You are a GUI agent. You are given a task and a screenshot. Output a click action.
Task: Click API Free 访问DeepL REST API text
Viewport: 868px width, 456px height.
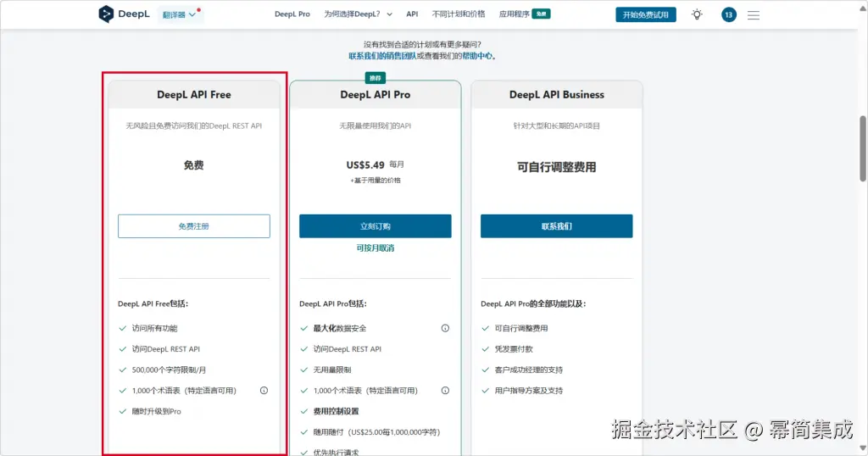pos(165,349)
